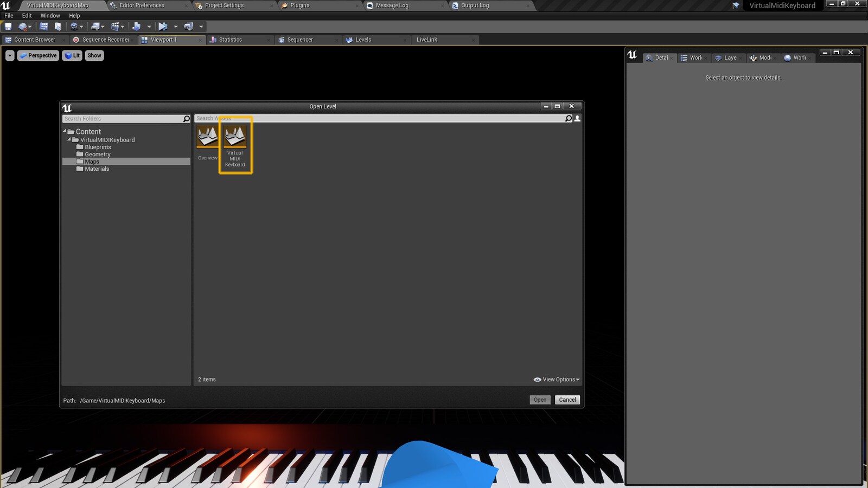Click the Build toolbar icon
The height and width of the screenshot is (488, 868).
pyautogui.click(x=137, y=26)
